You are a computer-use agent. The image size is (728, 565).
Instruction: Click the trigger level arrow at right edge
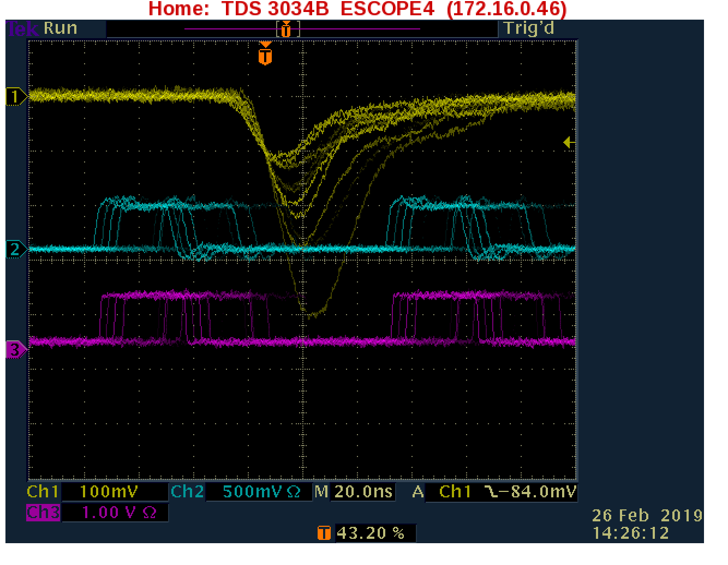point(569,143)
